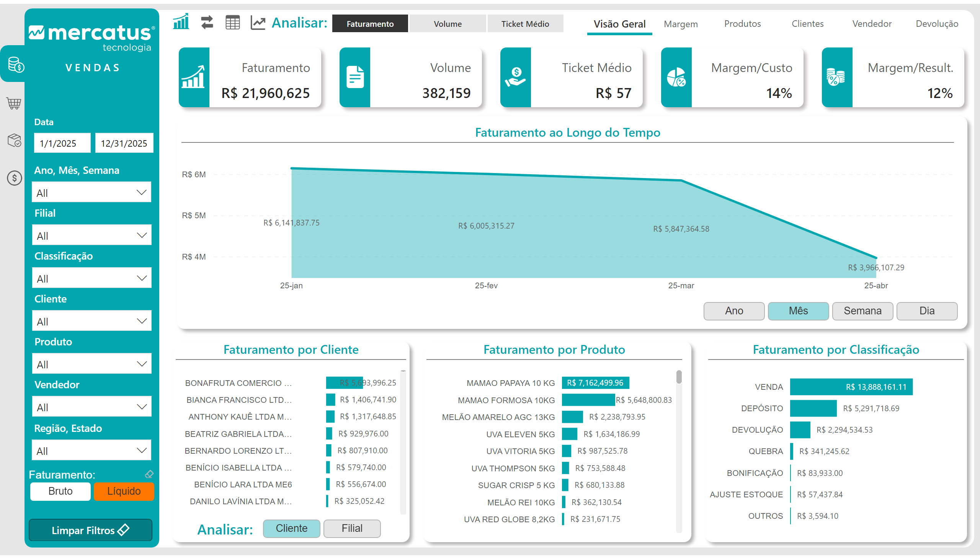Open the Devolução tab
The height and width of the screenshot is (559, 980).
(x=936, y=24)
